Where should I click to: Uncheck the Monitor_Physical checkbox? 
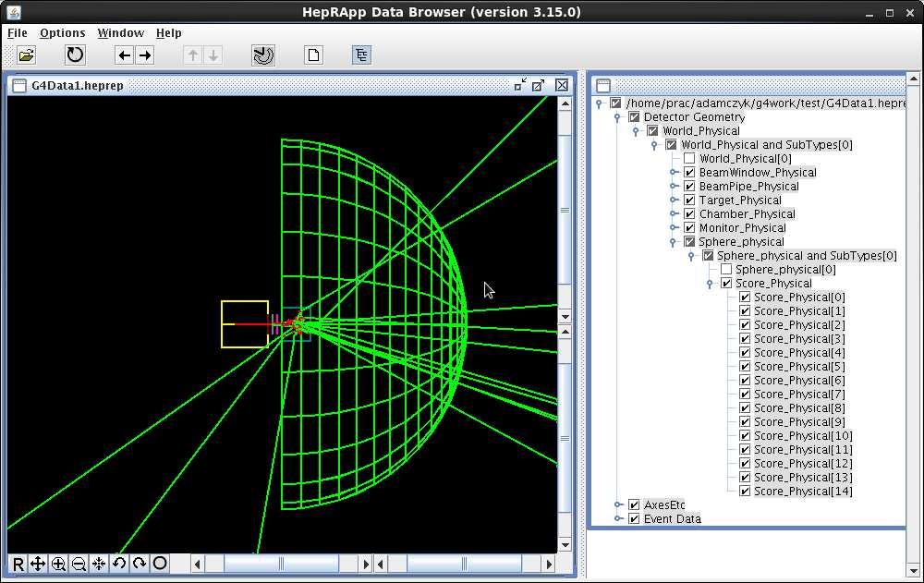689,227
